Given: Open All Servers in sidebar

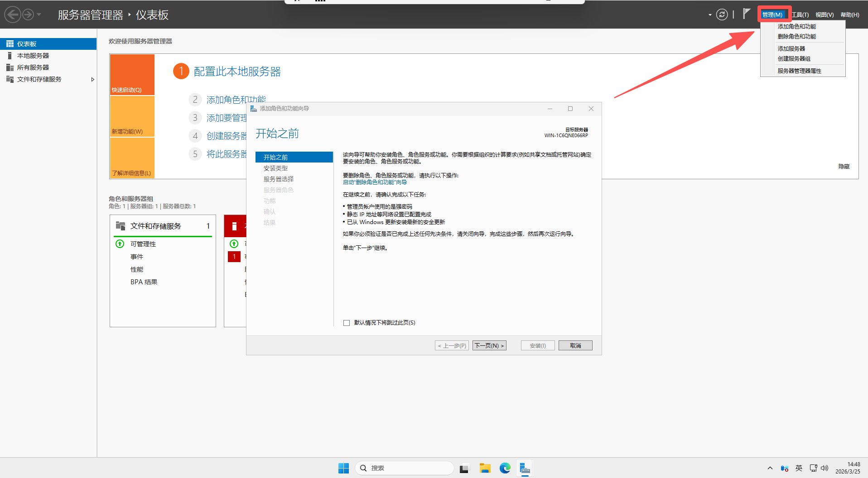Looking at the screenshot, I should [33, 67].
